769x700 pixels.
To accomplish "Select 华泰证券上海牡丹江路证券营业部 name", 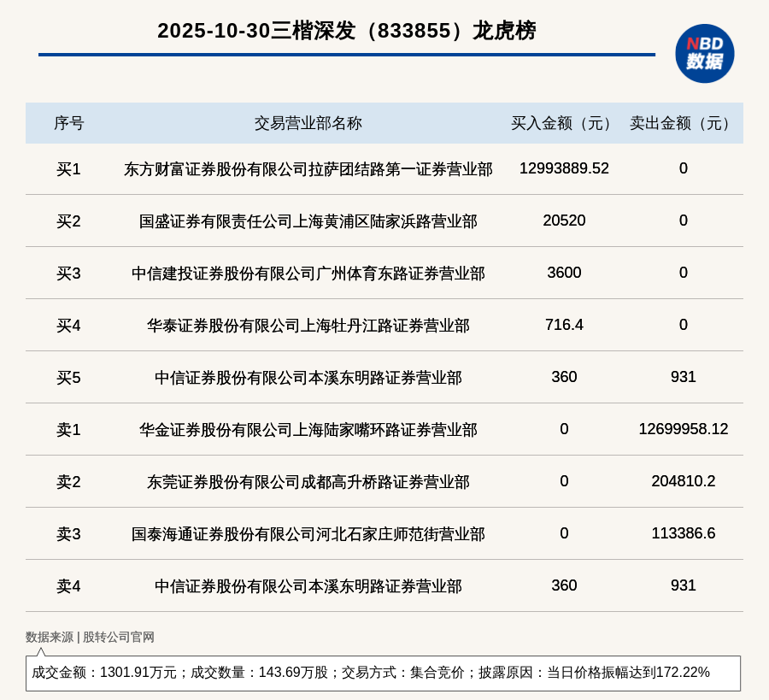I will [x=308, y=326].
